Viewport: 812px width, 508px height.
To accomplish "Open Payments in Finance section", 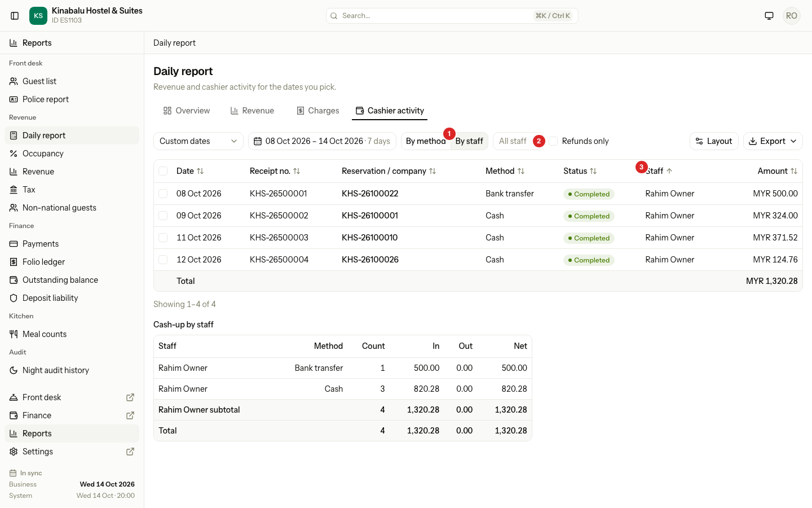I will [72, 244].
